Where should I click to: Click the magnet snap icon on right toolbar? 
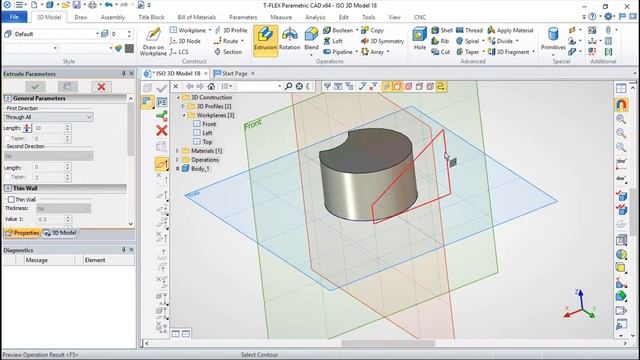621,105
